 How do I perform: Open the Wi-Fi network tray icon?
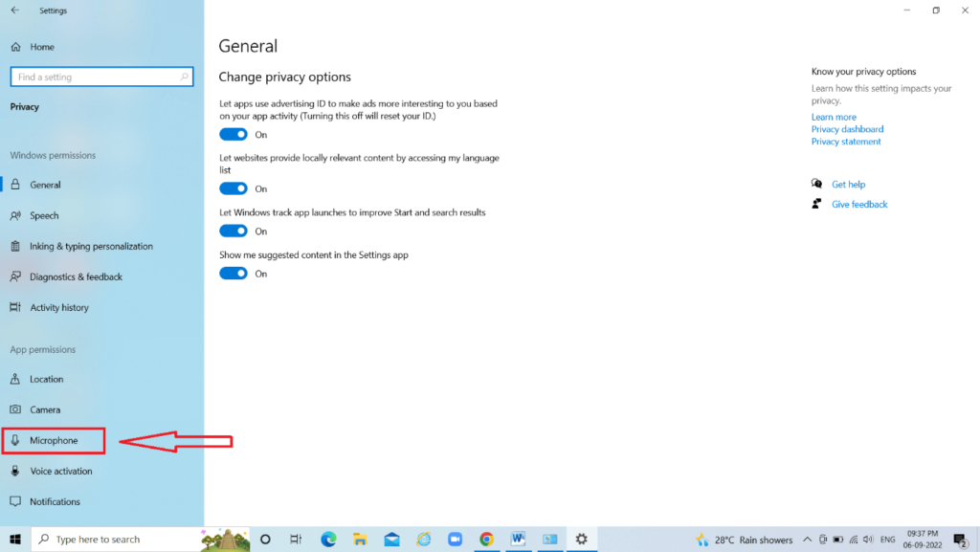coord(853,540)
